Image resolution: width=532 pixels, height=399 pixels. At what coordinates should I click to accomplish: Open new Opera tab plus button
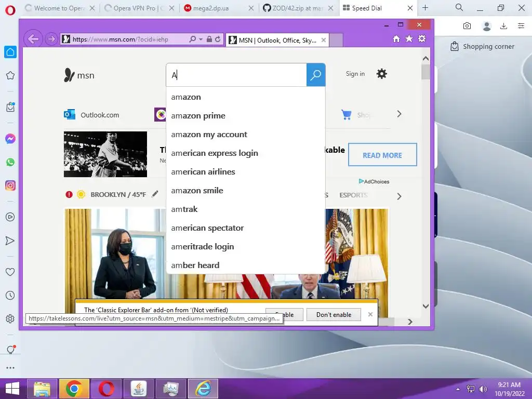(425, 8)
